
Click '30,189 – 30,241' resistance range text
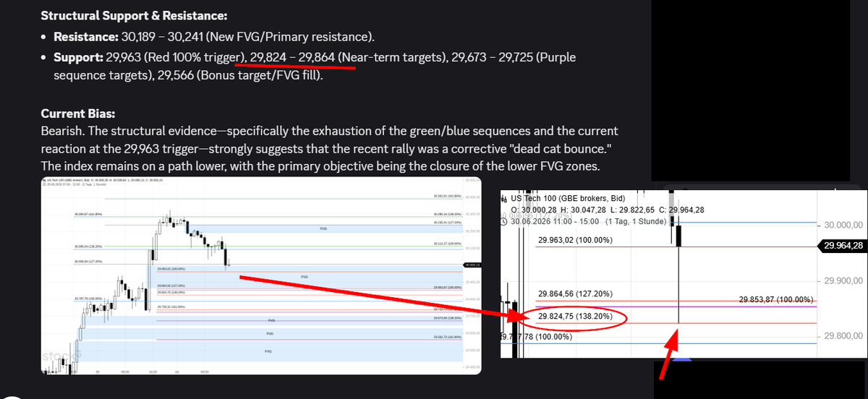tap(161, 36)
